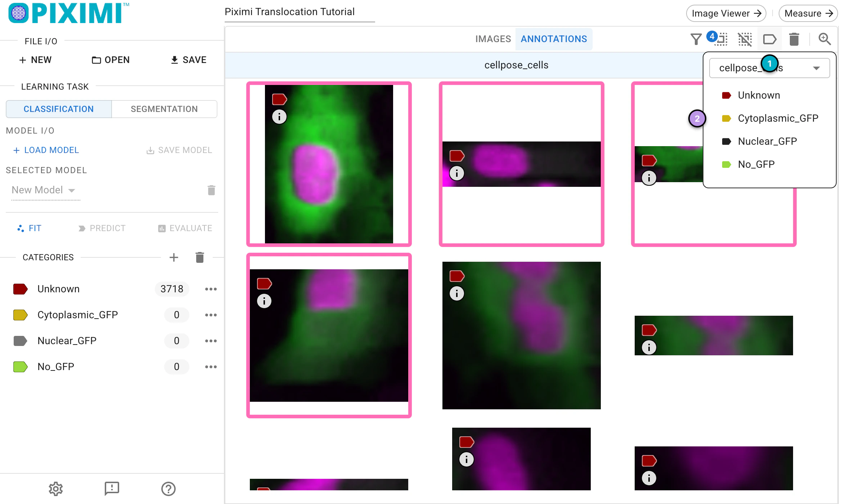Click the filter funnel icon

pyautogui.click(x=696, y=39)
